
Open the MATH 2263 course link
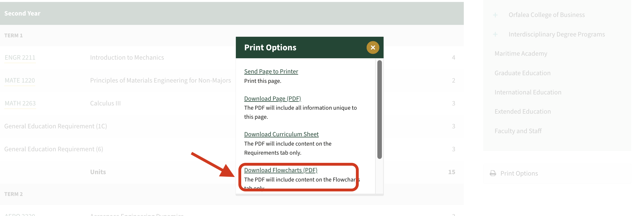click(20, 103)
